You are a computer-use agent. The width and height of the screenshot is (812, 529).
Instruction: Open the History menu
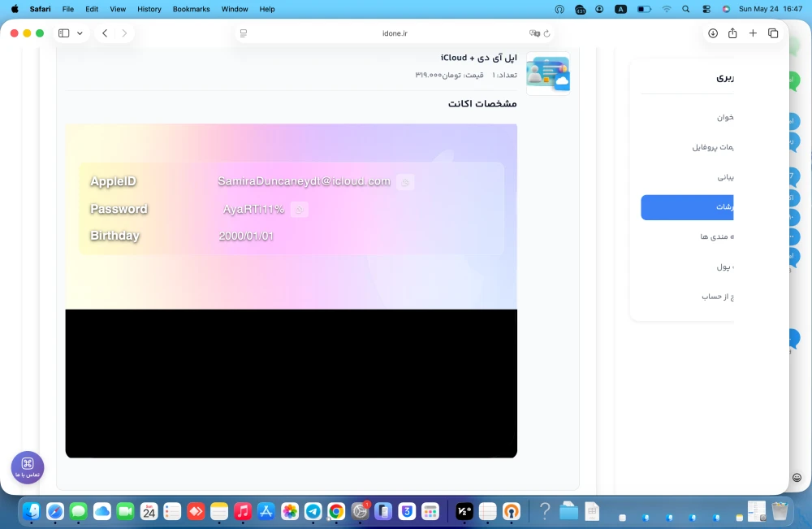tap(149, 9)
